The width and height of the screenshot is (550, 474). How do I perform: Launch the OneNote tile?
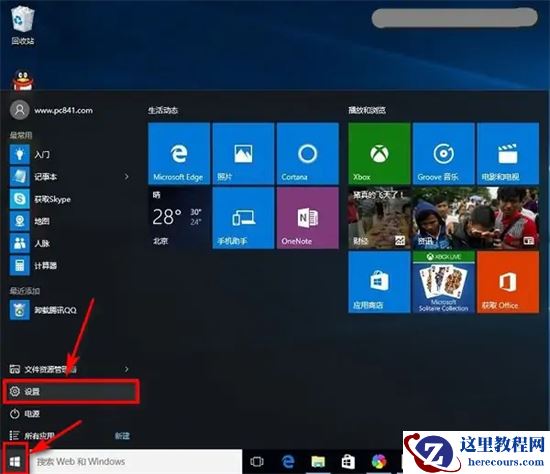tap(308, 218)
